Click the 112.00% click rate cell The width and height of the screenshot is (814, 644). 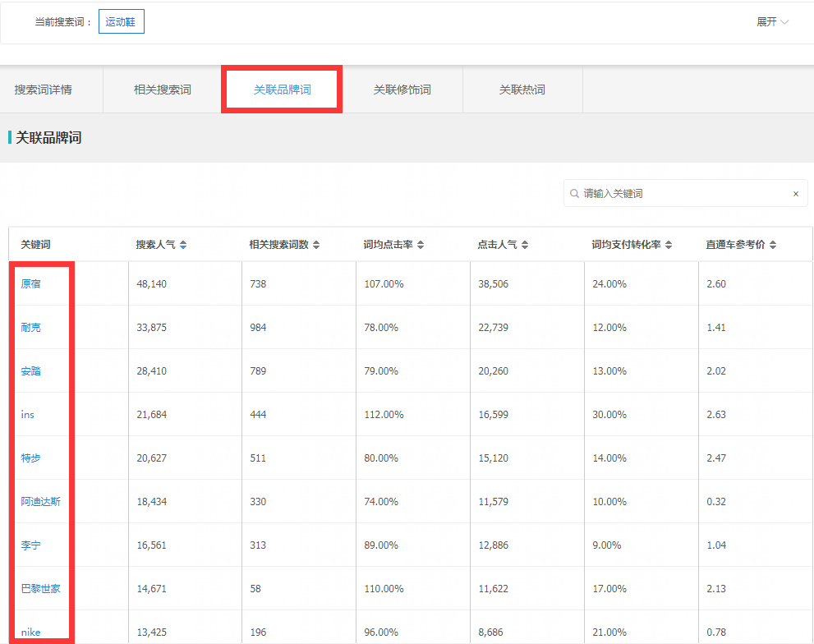click(384, 415)
